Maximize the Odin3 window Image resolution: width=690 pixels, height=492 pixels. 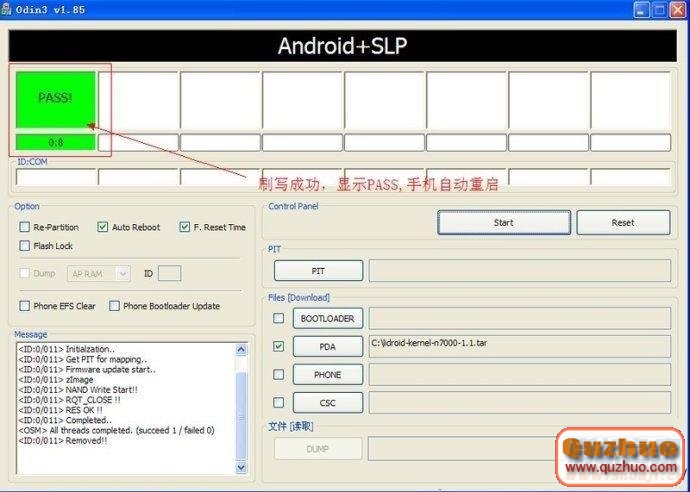click(659, 10)
